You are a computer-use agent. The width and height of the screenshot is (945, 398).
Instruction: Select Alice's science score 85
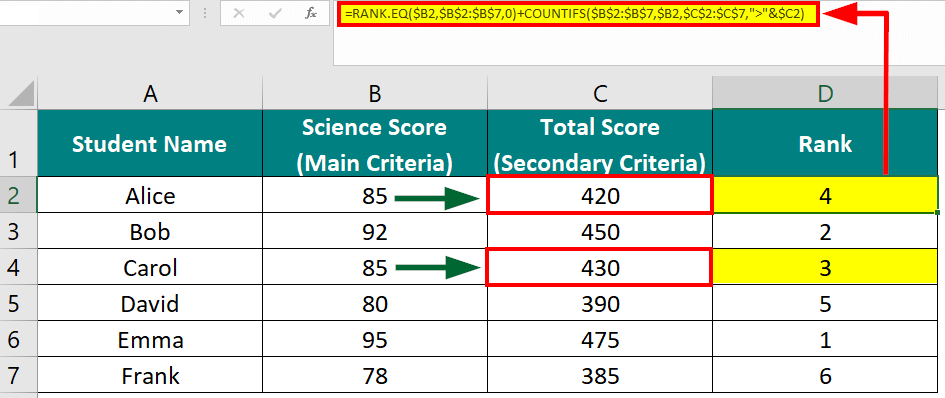[x=375, y=195]
